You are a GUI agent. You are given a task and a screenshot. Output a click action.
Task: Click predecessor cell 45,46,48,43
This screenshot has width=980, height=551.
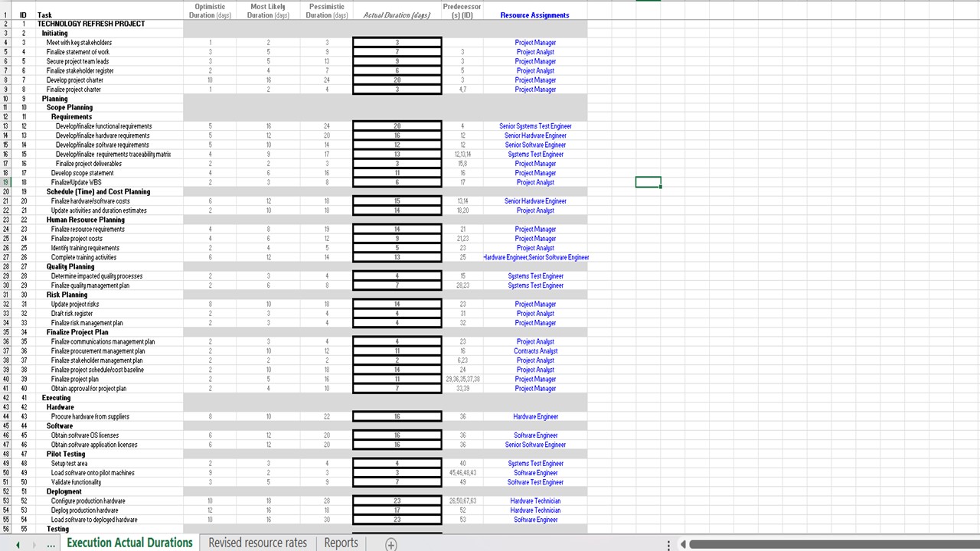tap(462, 473)
